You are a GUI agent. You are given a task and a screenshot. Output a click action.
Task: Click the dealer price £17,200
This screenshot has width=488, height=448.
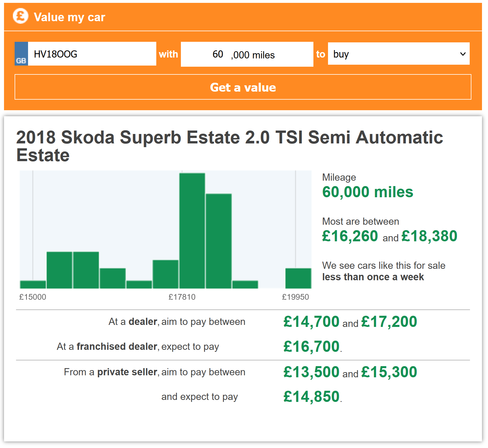389,321
